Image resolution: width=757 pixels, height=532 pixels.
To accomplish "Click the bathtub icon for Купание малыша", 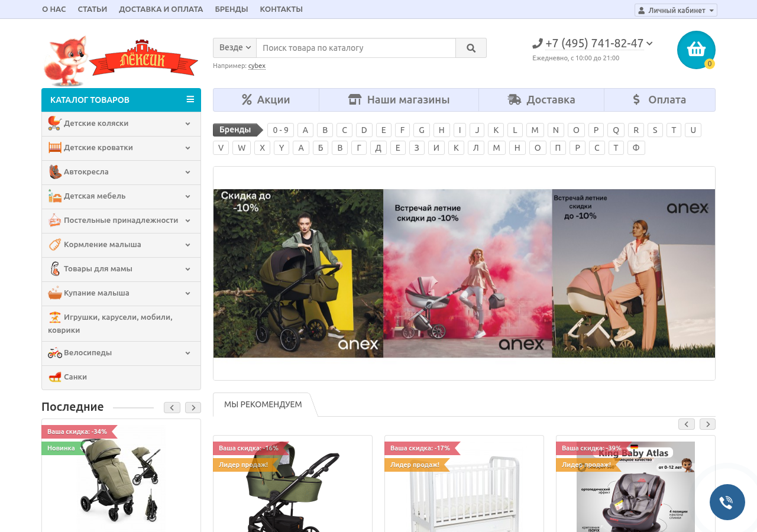I will 55,293.
